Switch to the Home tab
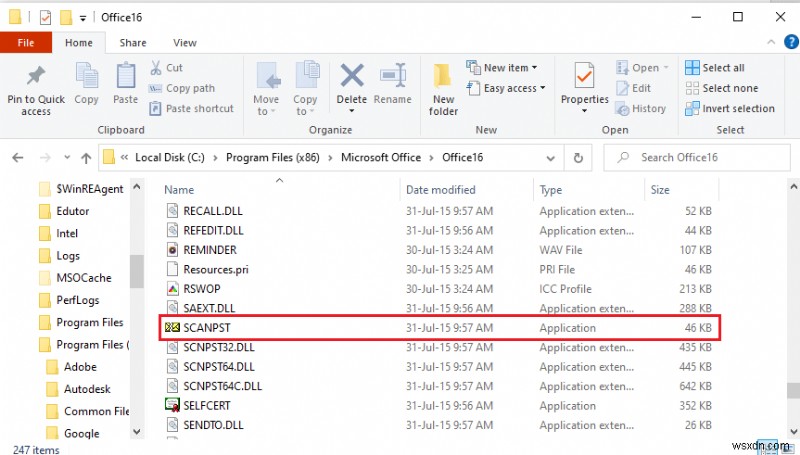The image size is (800, 455). click(79, 43)
